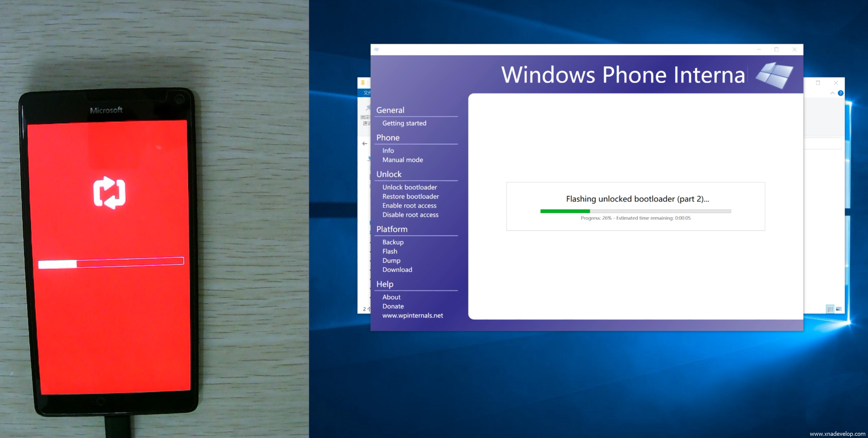
Task: Open Getting started page
Action: point(404,123)
